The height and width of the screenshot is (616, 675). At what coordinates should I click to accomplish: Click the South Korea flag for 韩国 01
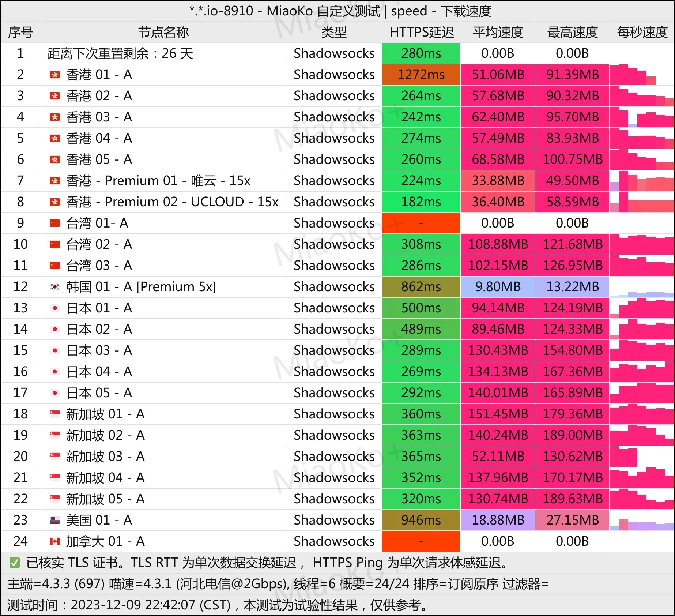55,287
